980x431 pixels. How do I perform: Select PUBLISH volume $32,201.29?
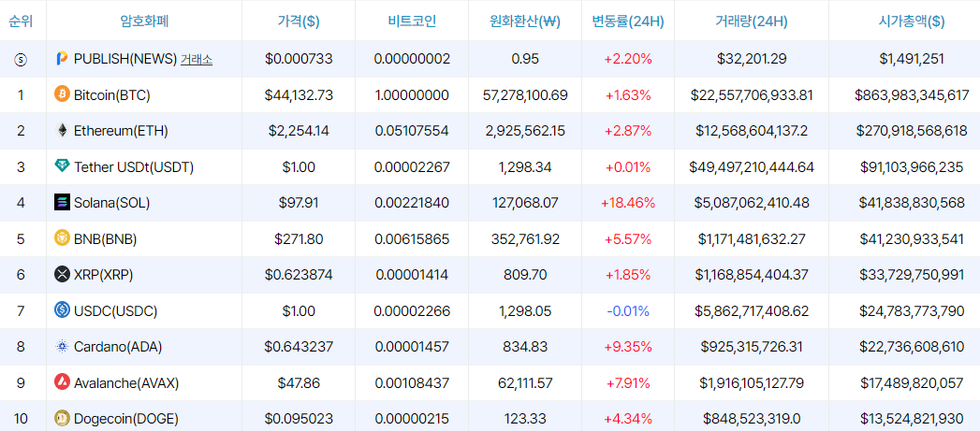tap(752, 59)
